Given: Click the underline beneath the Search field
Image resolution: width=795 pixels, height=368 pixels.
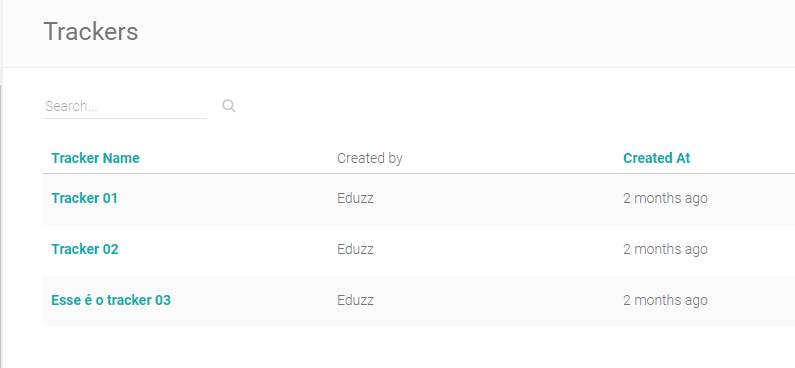Looking at the screenshot, I should (125, 119).
